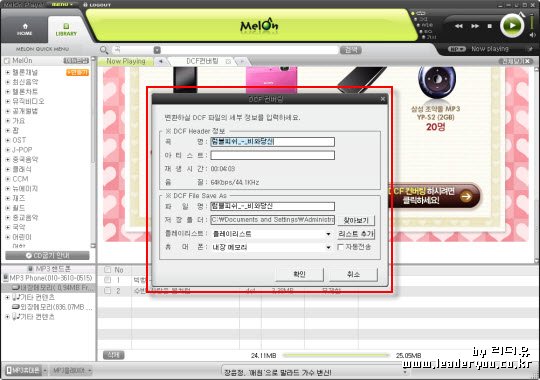Screen dimensions: 540x380
Task: Open the HP dropdown next to Now playing
Action: click(x=457, y=49)
